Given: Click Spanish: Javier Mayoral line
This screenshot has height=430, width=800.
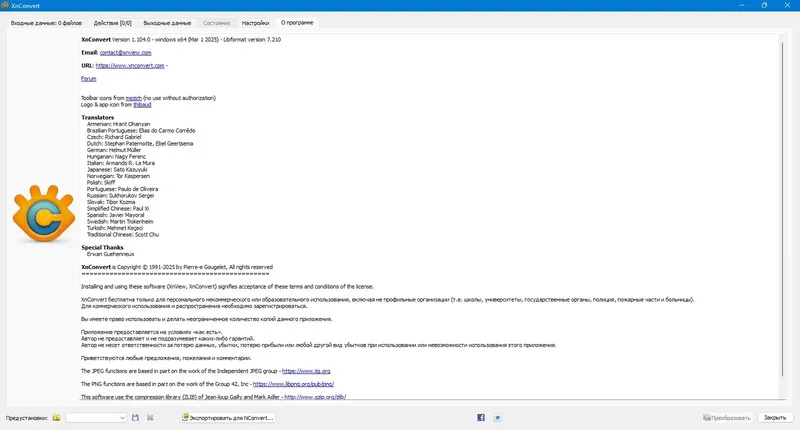Looking at the screenshot, I should point(115,215).
